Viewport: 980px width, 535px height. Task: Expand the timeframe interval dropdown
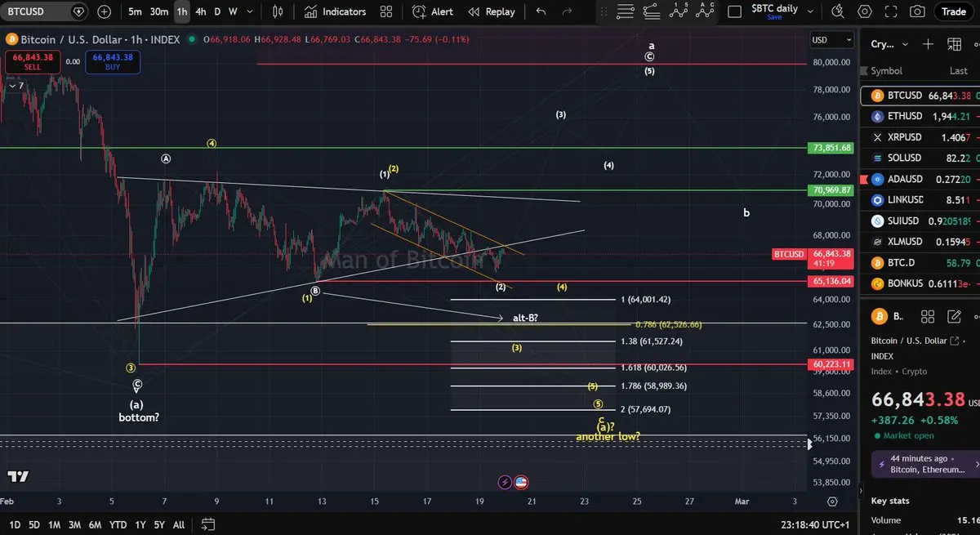click(x=248, y=11)
